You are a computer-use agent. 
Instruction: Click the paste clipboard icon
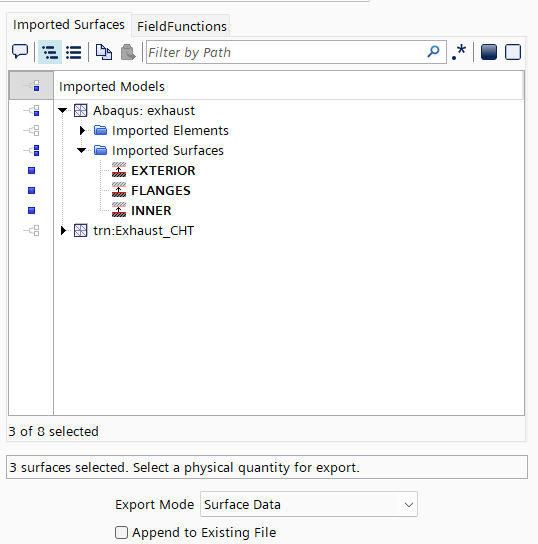[128, 52]
